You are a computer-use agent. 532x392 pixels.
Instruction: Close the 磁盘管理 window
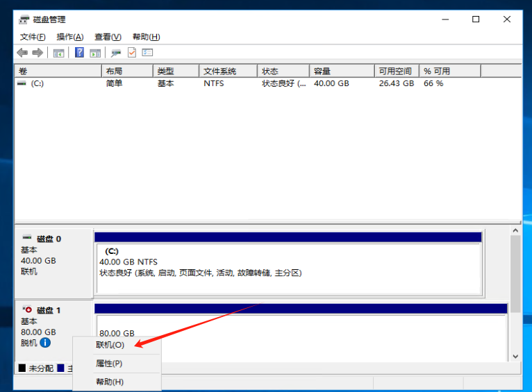pyautogui.click(x=506, y=19)
